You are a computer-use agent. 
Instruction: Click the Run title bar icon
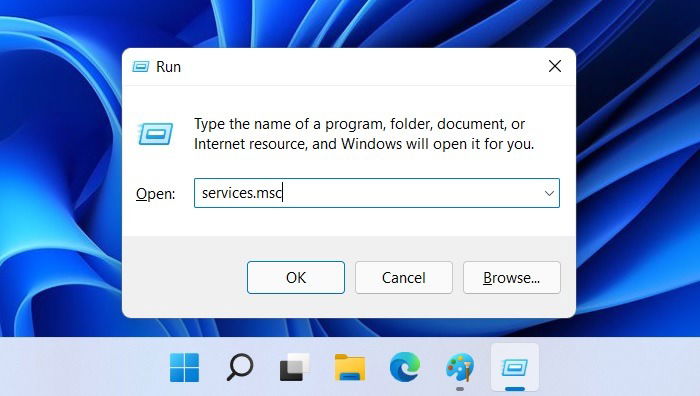[141, 67]
